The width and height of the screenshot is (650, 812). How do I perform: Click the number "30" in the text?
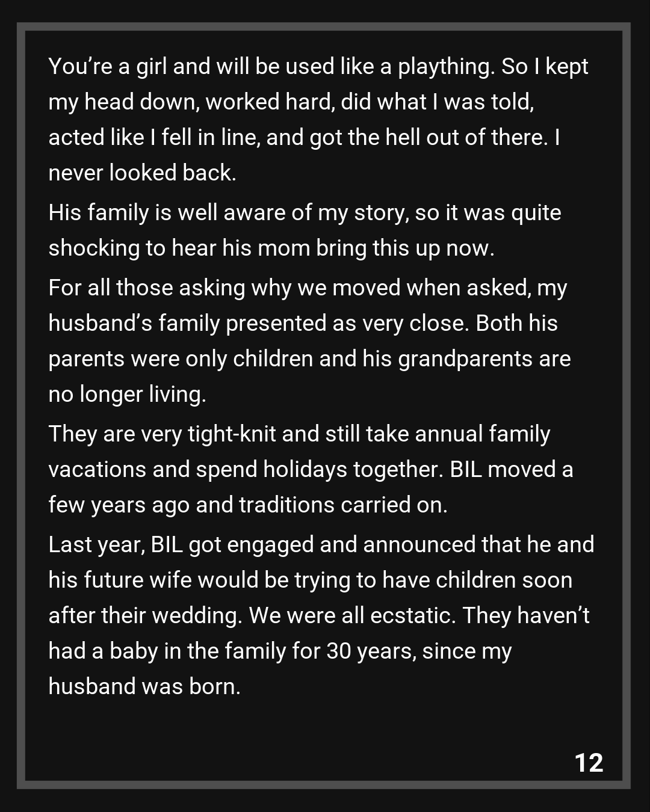(339, 651)
